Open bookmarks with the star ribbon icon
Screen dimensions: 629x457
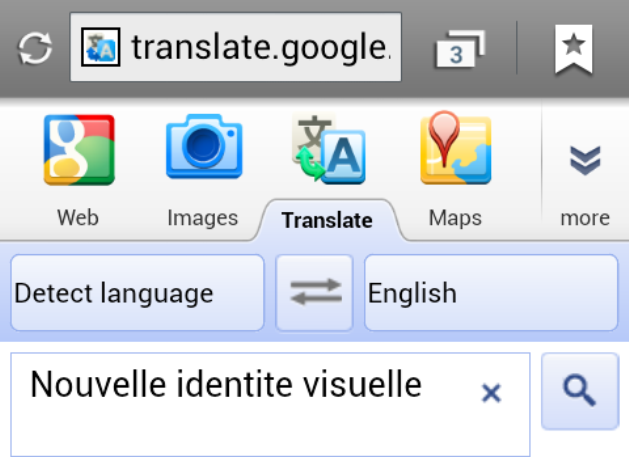click(573, 49)
